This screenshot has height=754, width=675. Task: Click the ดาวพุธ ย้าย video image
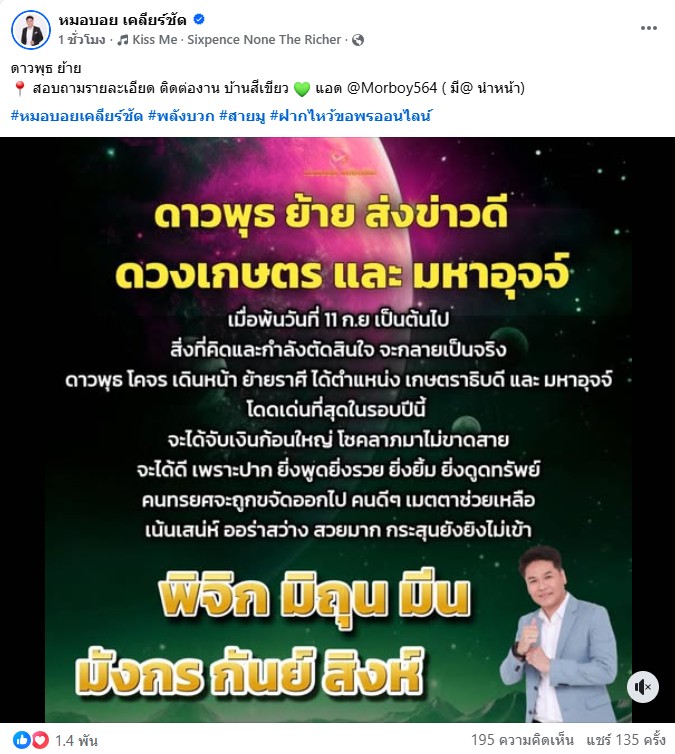coord(338,430)
